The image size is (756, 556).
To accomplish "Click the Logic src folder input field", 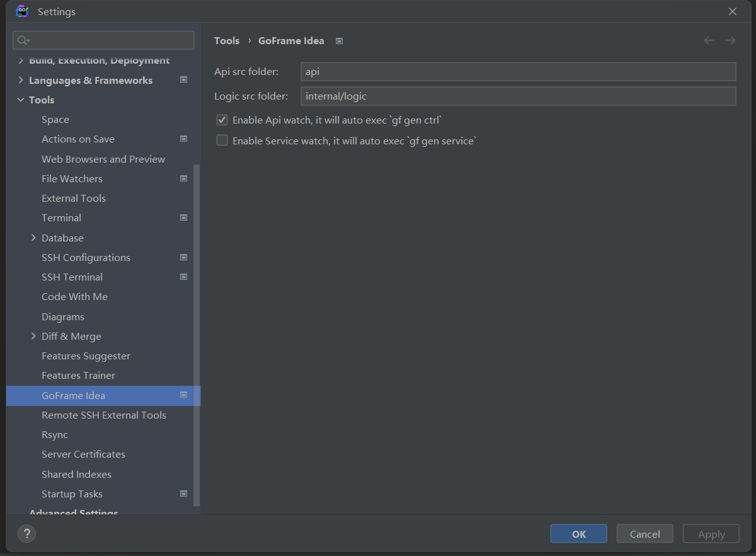I will pos(518,96).
